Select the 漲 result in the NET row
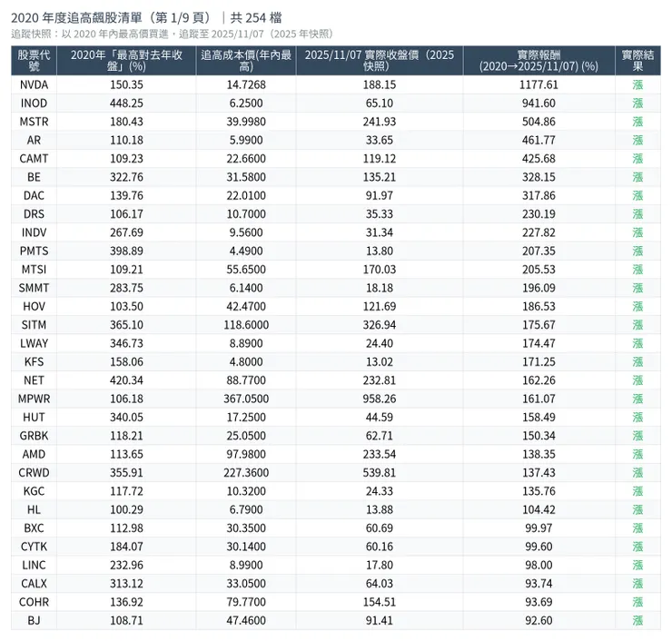Image resolution: width=672 pixels, height=641 pixels. point(637,380)
